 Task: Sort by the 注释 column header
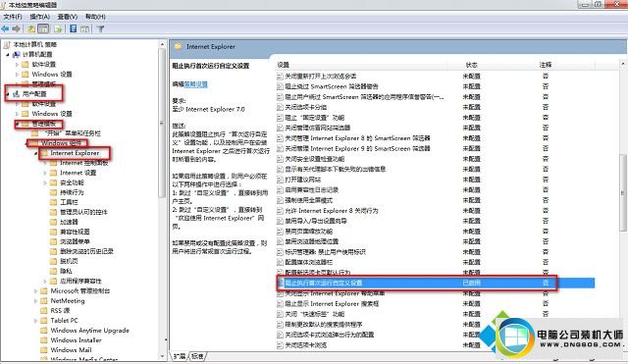(x=546, y=65)
